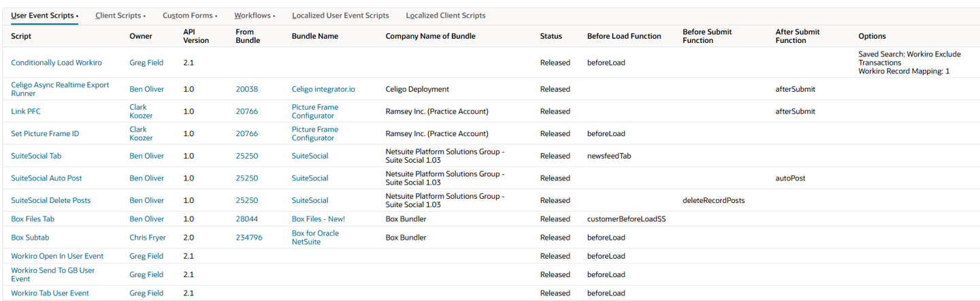980x301 pixels.
Task: Open SuiteSocial Auto Post script
Action: 46,178
